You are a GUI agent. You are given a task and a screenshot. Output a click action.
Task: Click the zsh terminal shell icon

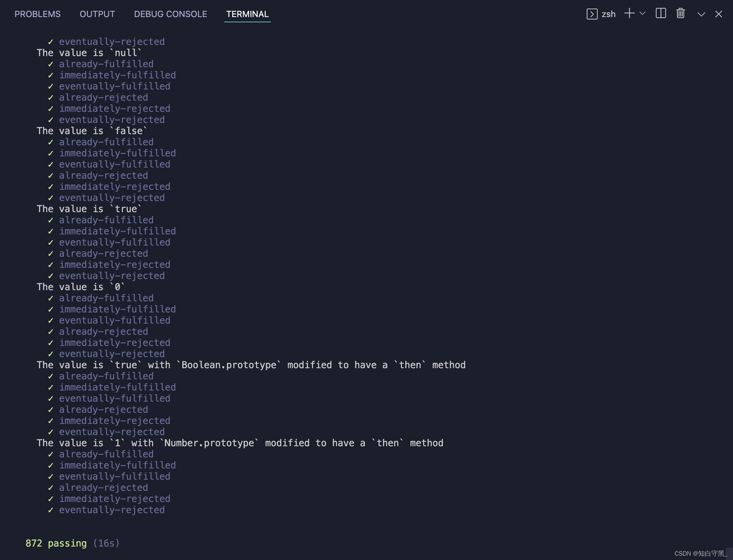click(592, 14)
